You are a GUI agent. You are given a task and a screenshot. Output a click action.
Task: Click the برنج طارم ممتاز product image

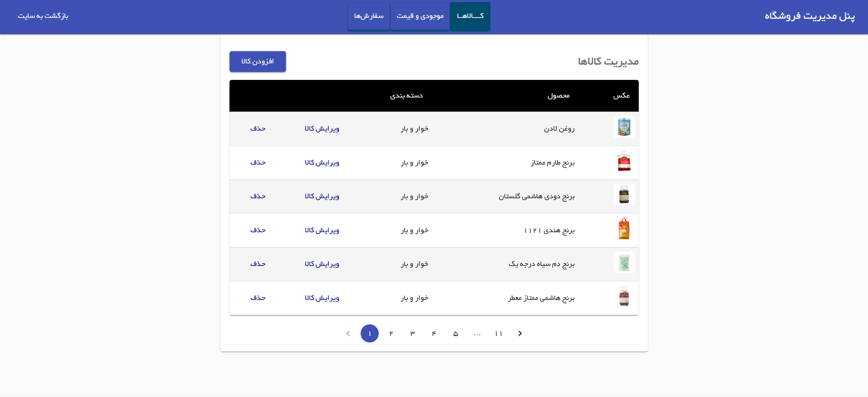point(624,161)
